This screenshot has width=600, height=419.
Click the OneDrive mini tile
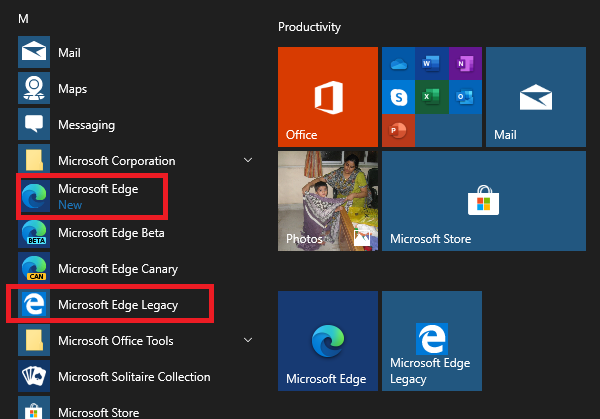[399, 64]
